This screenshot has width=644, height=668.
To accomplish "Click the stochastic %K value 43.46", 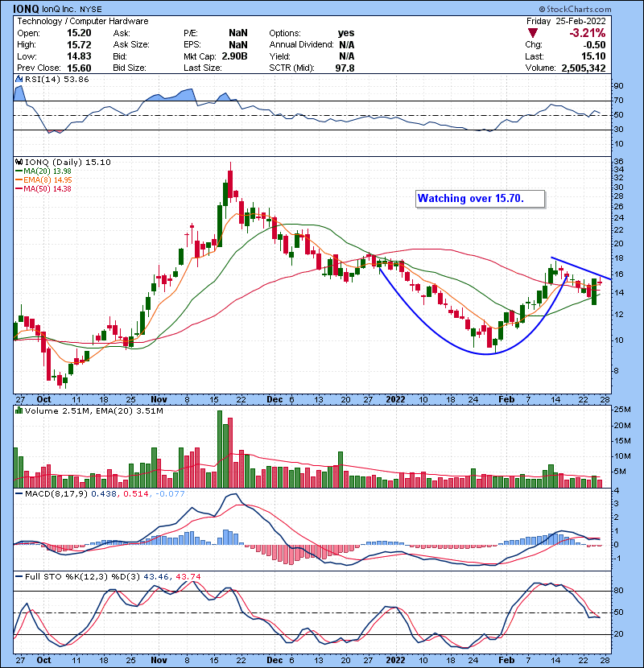I will (x=156, y=576).
